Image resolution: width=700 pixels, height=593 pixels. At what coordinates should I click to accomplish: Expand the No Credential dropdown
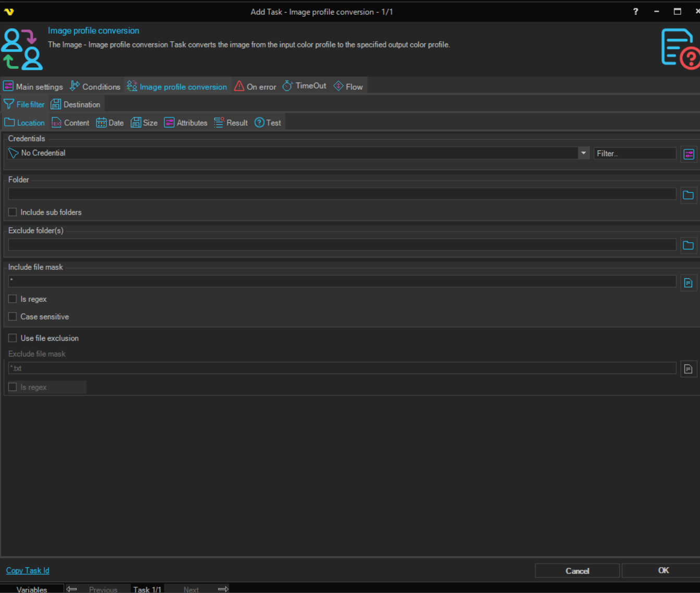click(x=583, y=153)
